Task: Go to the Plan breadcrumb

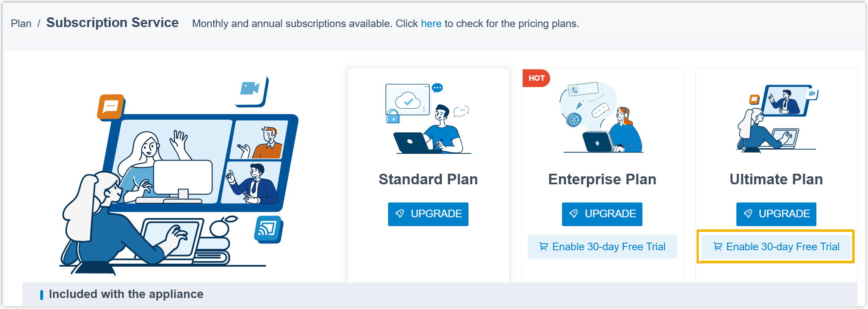Action: click(21, 24)
